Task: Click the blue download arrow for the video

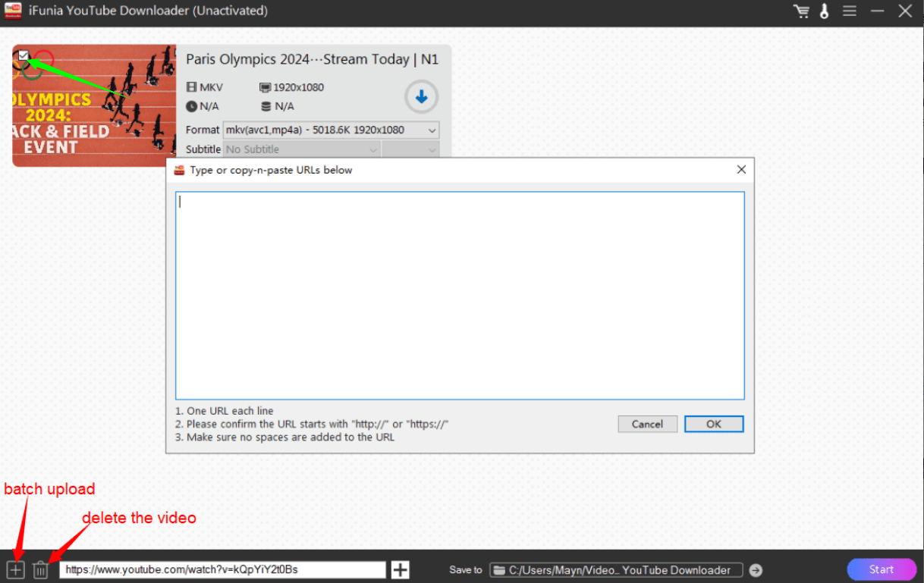Action: 421,97
